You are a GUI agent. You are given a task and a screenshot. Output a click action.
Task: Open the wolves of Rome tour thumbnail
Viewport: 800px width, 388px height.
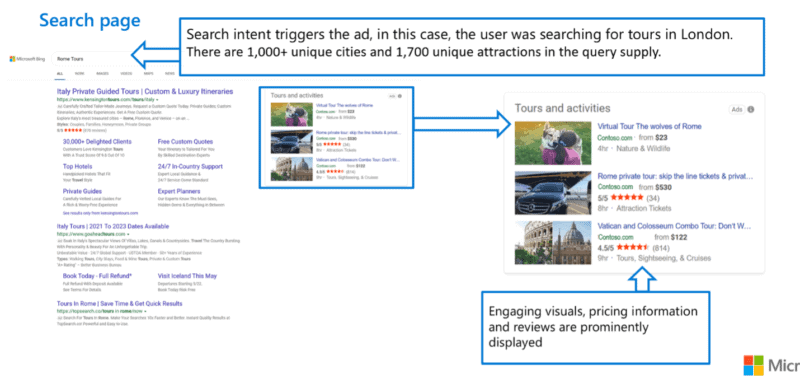pyautogui.click(x=553, y=143)
